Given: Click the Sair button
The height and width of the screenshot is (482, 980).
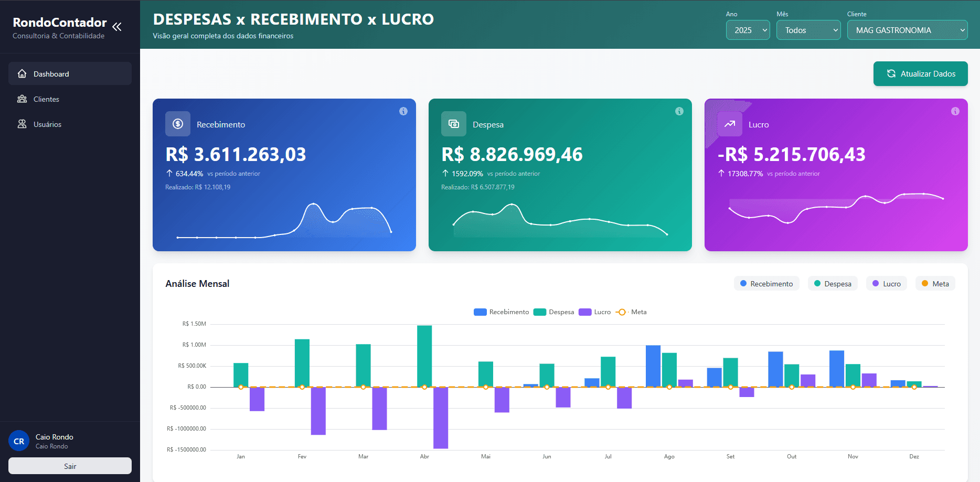Looking at the screenshot, I should pyautogui.click(x=69, y=466).
